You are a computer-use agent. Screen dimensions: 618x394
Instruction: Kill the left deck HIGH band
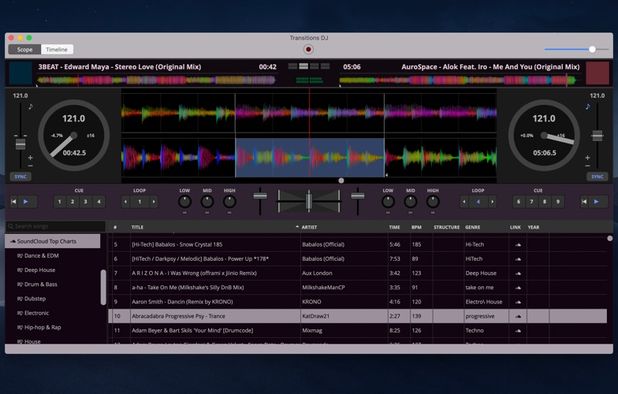pyautogui.click(x=229, y=213)
